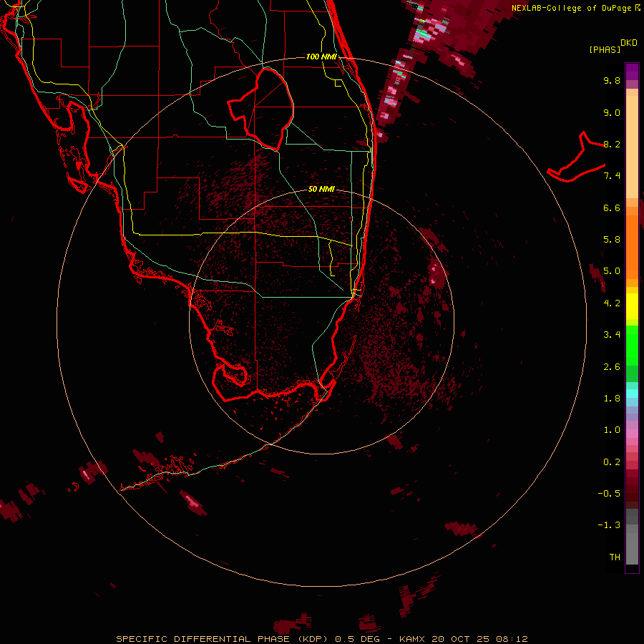Select the -0.5 legend value
Screen dimensions: 644x644
click(x=609, y=494)
